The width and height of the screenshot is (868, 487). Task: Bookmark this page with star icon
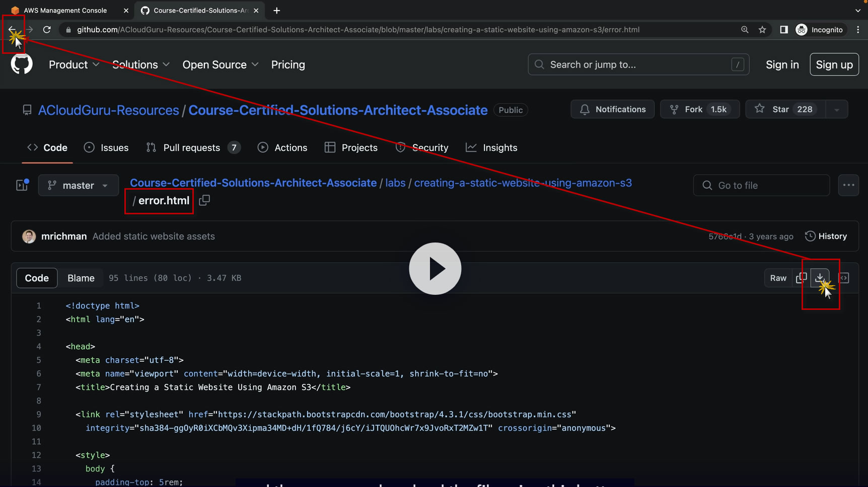coord(762,30)
